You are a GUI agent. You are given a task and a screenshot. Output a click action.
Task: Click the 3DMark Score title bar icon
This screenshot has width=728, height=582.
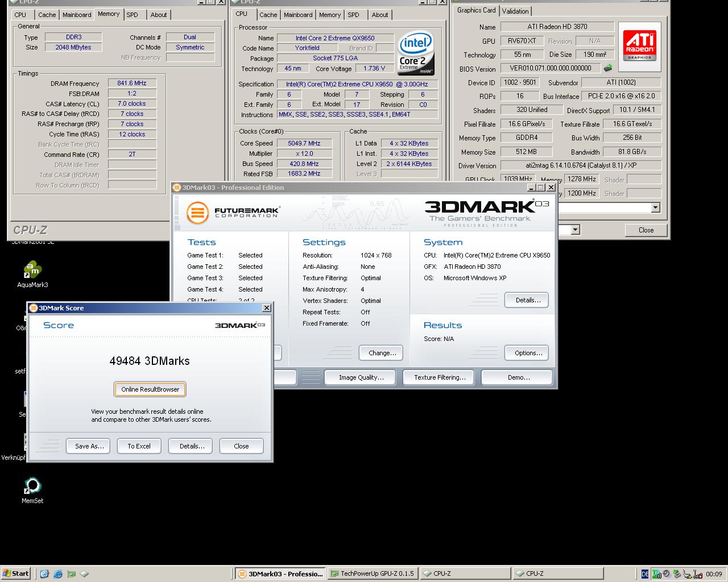[x=34, y=308]
